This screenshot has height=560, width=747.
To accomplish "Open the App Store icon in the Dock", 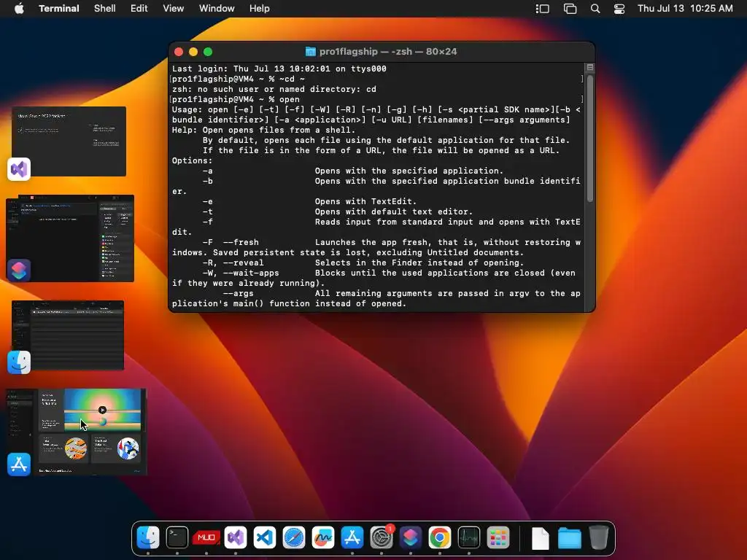I will click(352, 537).
